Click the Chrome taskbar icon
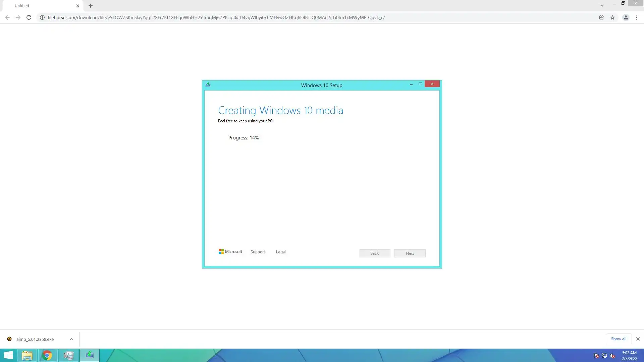Screen dimensions: 644x362 point(47,355)
